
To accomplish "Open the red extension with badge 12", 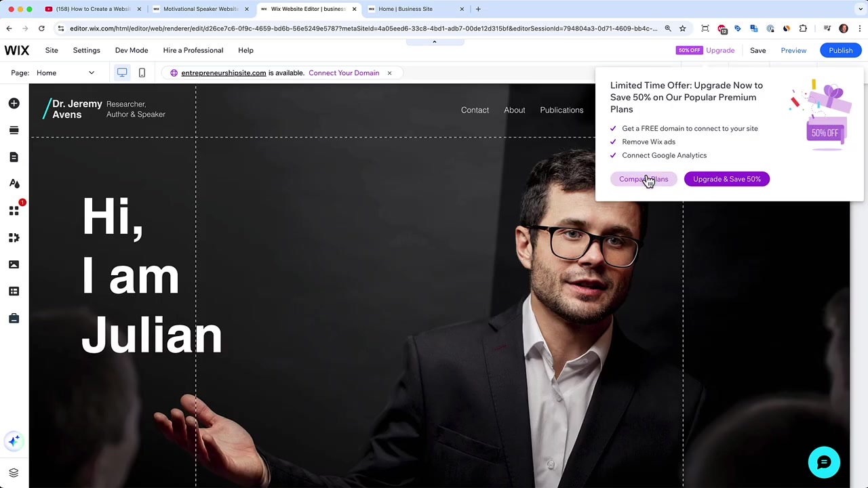I will [722, 29].
